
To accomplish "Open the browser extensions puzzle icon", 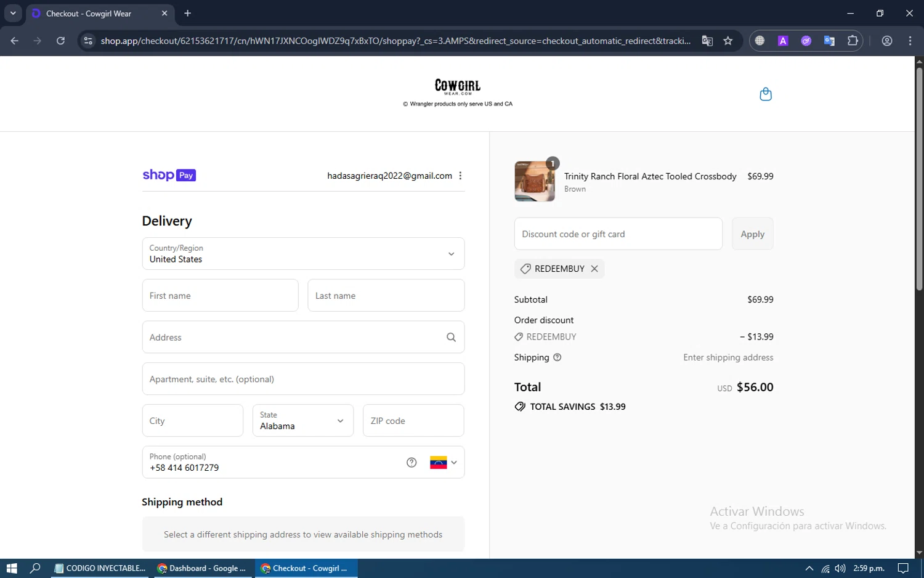I will (853, 41).
